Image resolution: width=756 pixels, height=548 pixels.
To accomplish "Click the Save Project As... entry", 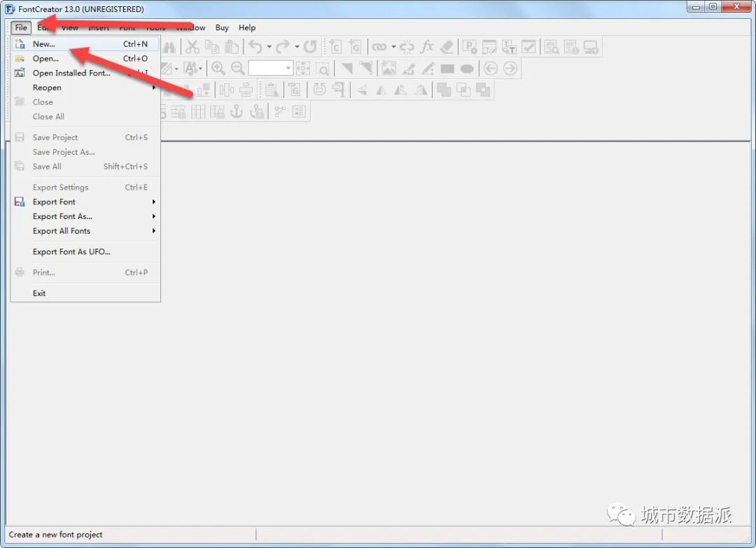I will click(86, 152).
